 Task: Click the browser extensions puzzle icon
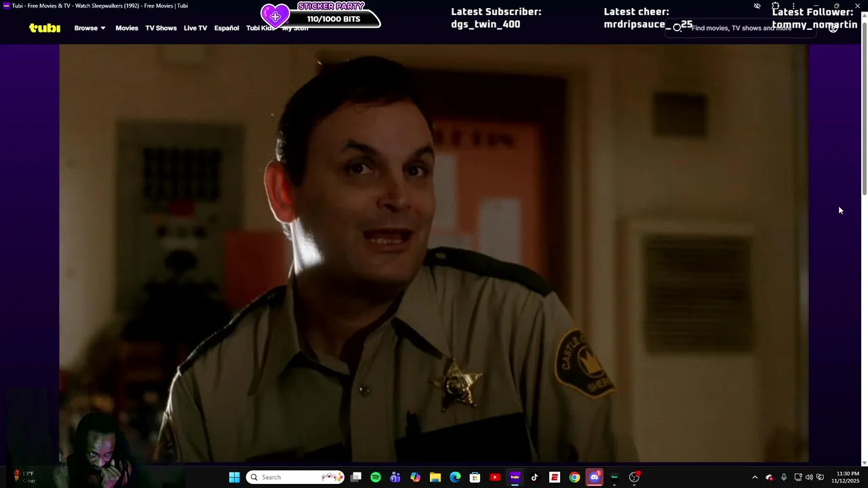(776, 6)
